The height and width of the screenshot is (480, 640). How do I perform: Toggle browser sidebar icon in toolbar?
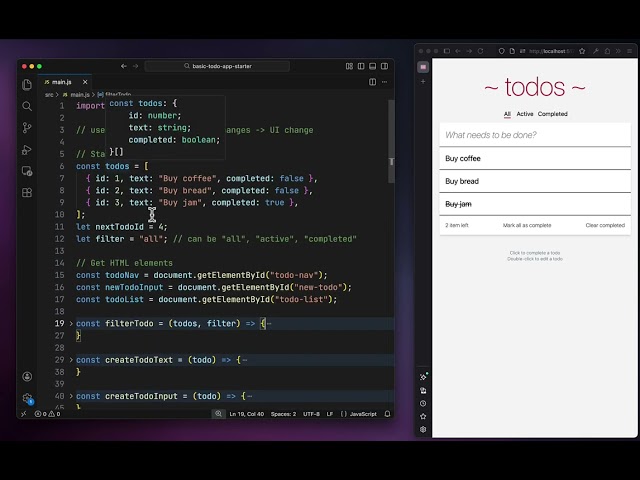tap(447, 51)
